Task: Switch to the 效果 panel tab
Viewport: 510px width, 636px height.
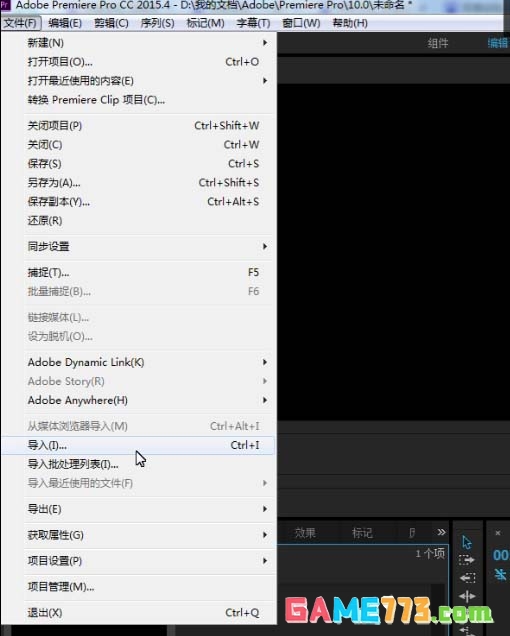Action: pos(305,533)
